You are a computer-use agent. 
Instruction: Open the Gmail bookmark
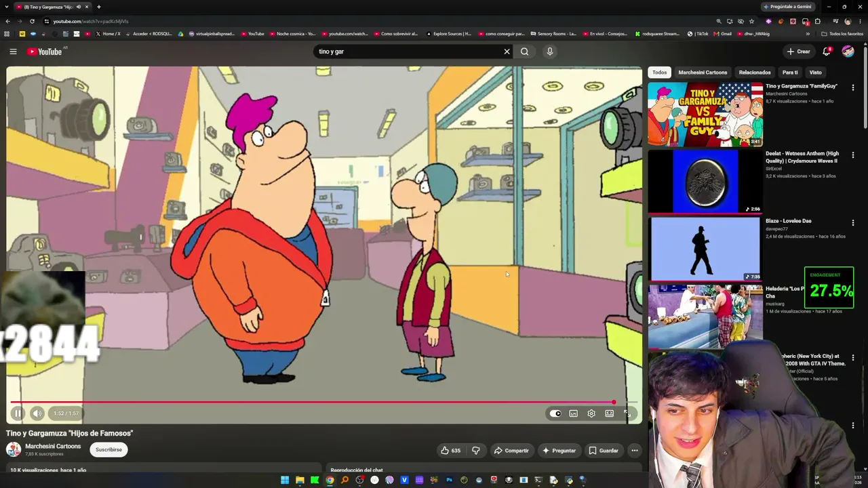(x=722, y=34)
